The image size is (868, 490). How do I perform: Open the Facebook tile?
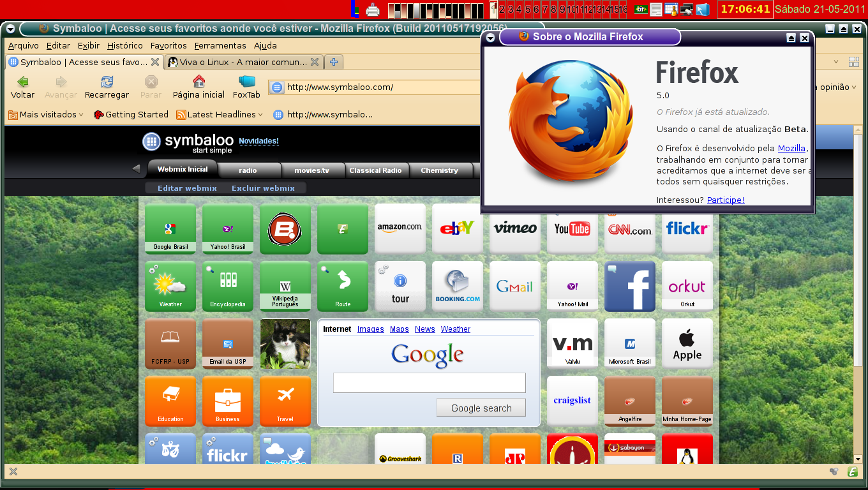[630, 286]
